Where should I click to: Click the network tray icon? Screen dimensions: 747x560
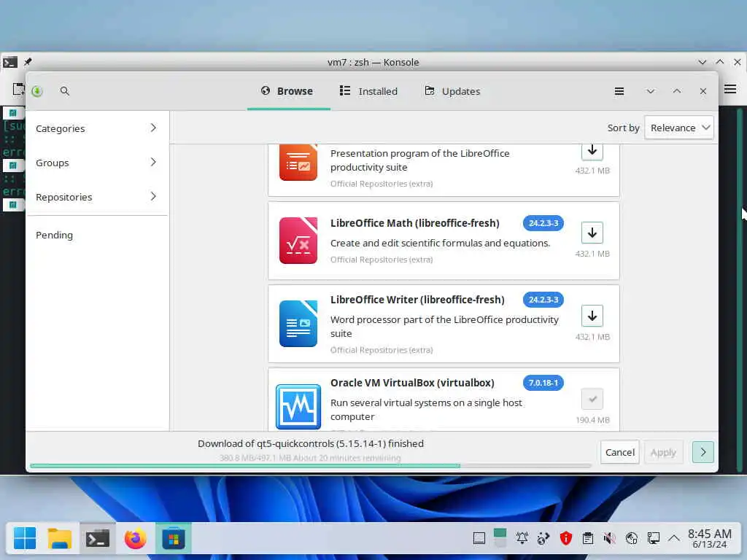631,538
